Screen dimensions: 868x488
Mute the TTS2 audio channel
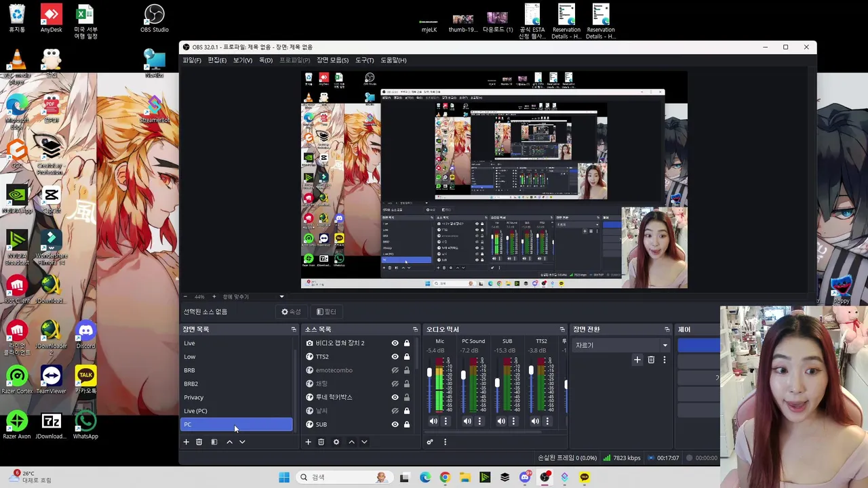[535, 421]
